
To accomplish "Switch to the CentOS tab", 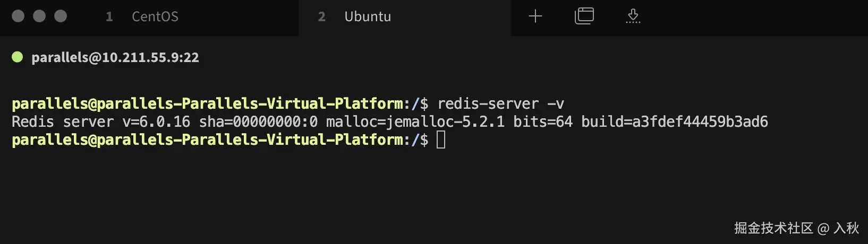I will (x=155, y=17).
